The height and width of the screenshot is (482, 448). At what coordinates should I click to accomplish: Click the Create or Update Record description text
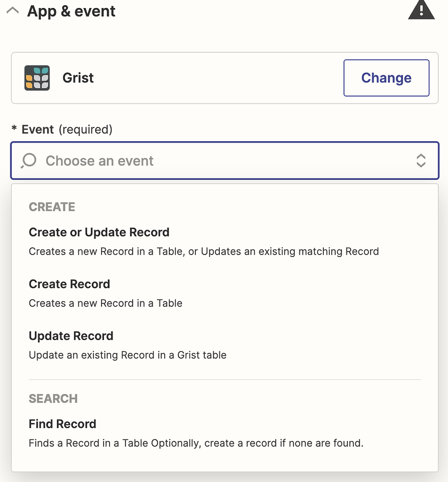coord(204,251)
